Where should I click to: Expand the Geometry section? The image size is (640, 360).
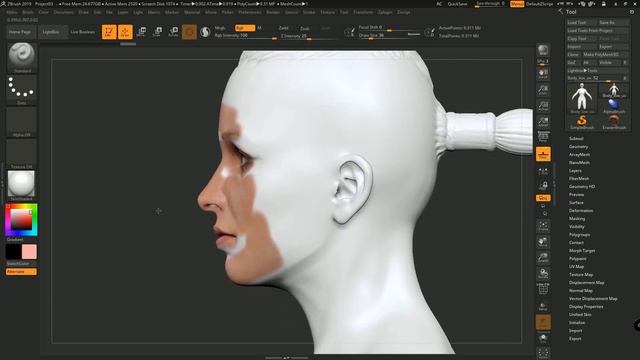coord(579,147)
